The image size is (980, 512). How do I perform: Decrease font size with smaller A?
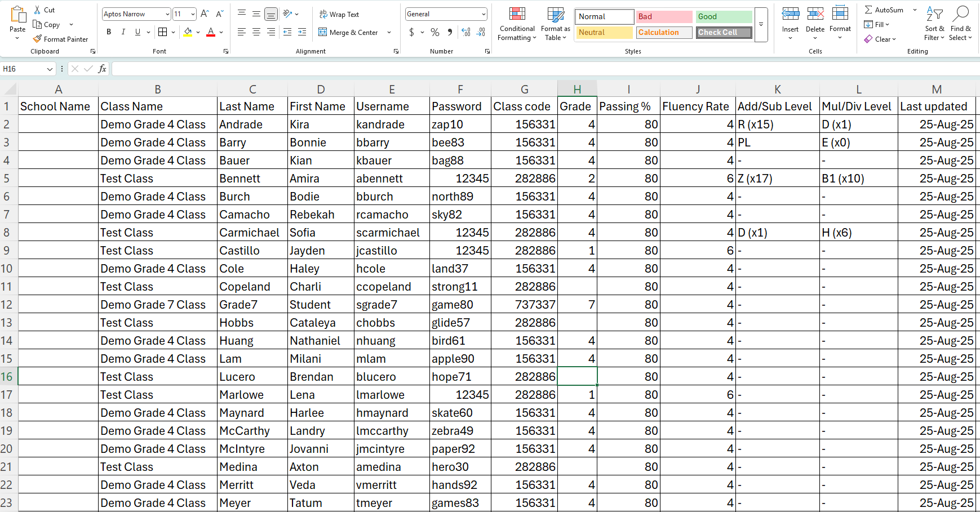click(x=220, y=14)
